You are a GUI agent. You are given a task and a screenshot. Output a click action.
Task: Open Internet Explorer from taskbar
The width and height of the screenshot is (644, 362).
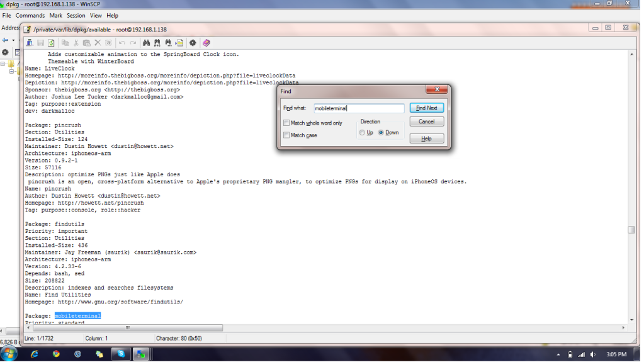coord(35,354)
